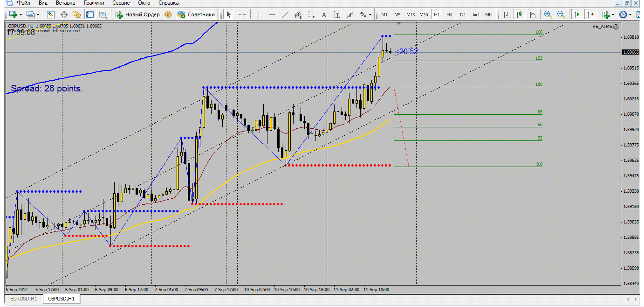Viewport: 644px width, 307px height.
Task: Open the Profiles icon
Action: tap(30, 14)
